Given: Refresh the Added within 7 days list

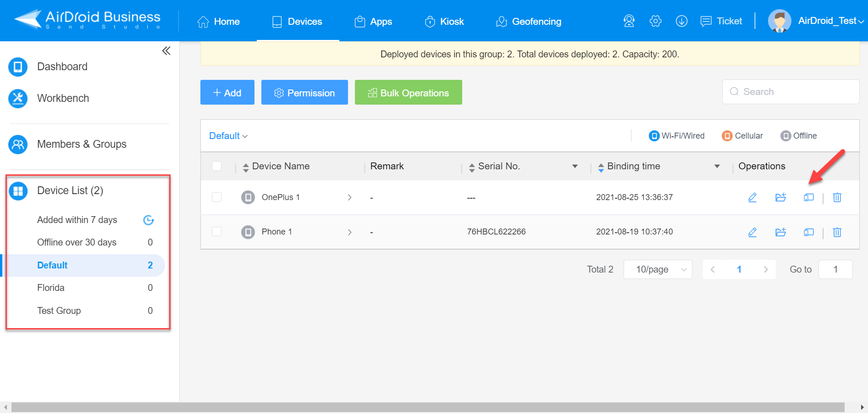Looking at the screenshot, I should 149,220.
